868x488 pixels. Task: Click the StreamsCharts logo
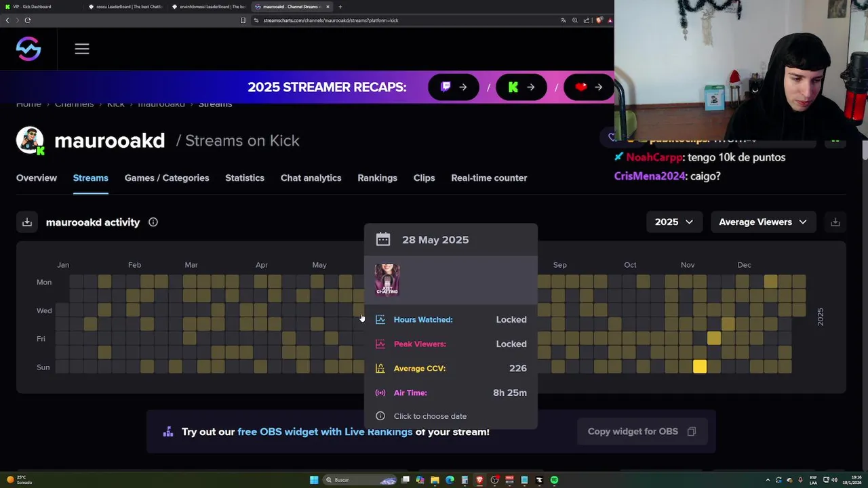click(x=28, y=49)
